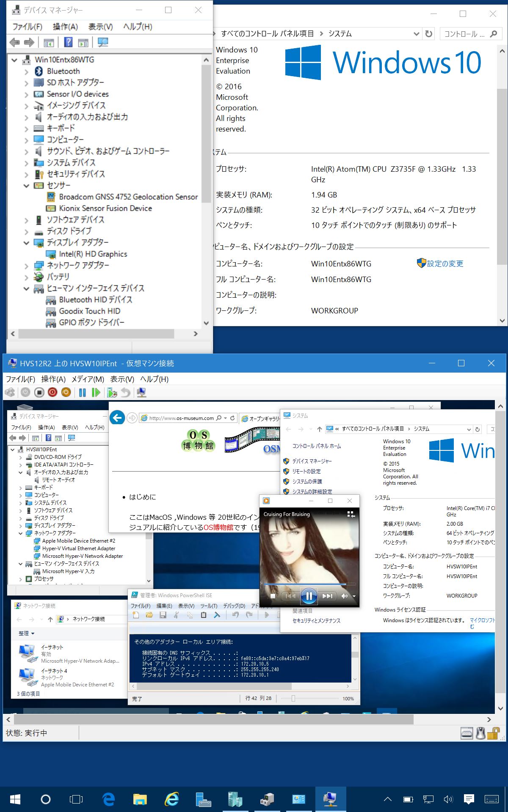Image resolution: width=508 pixels, height=812 pixels.
Task: Select Bluetooth HID デバイス entry
Action: click(x=96, y=299)
